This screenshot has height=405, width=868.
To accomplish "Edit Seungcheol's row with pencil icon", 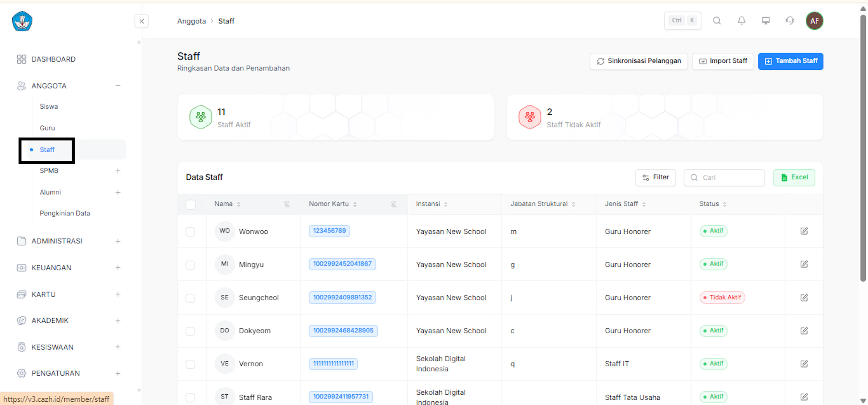I will coord(804,297).
